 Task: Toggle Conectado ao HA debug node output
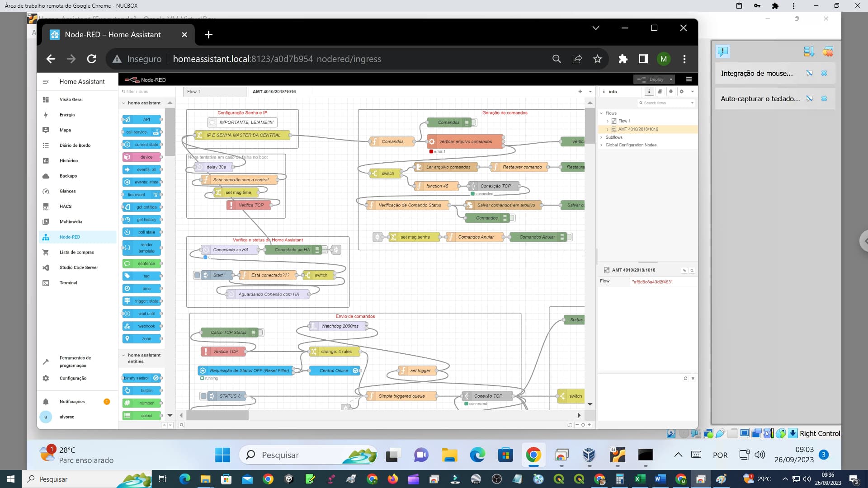[325, 250]
